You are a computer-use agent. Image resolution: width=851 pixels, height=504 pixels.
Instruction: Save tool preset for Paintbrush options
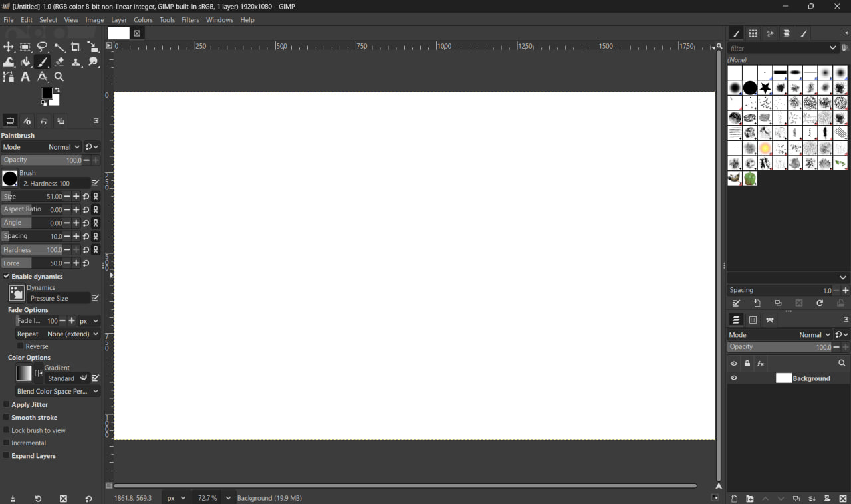coord(13,499)
